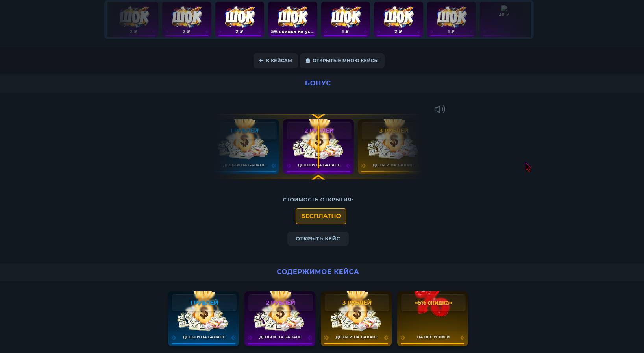Click the bag icon beside ОТКРЫТЫЕ МНОЮ КЕЙСЫ
The height and width of the screenshot is (353, 644).
click(308, 61)
